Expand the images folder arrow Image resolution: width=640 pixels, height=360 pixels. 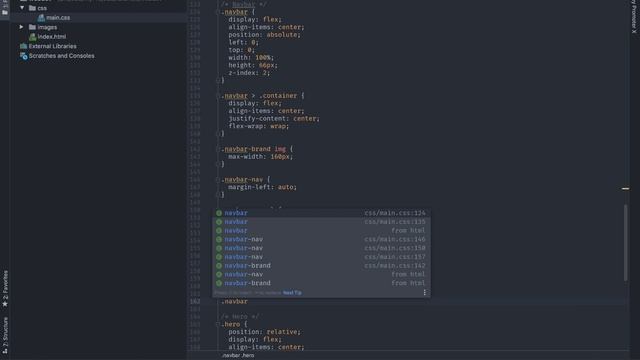tap(22, 27)
